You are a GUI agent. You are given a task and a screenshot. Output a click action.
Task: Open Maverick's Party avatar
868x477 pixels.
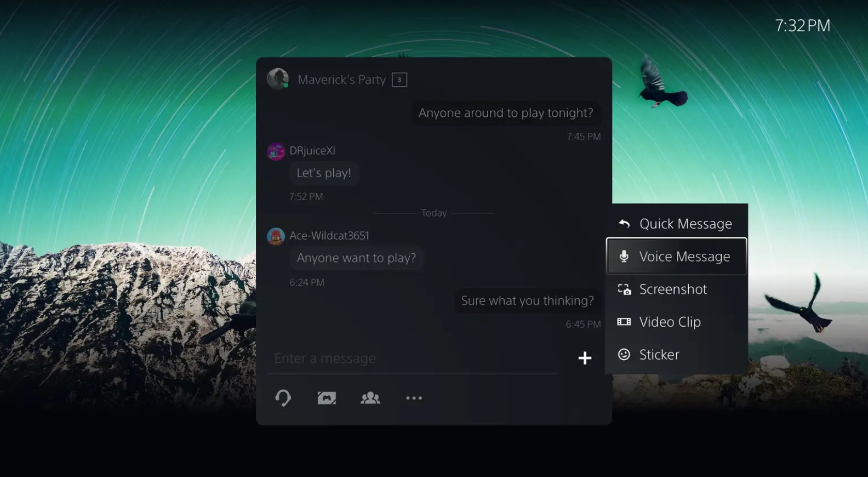tap(277, 79)
